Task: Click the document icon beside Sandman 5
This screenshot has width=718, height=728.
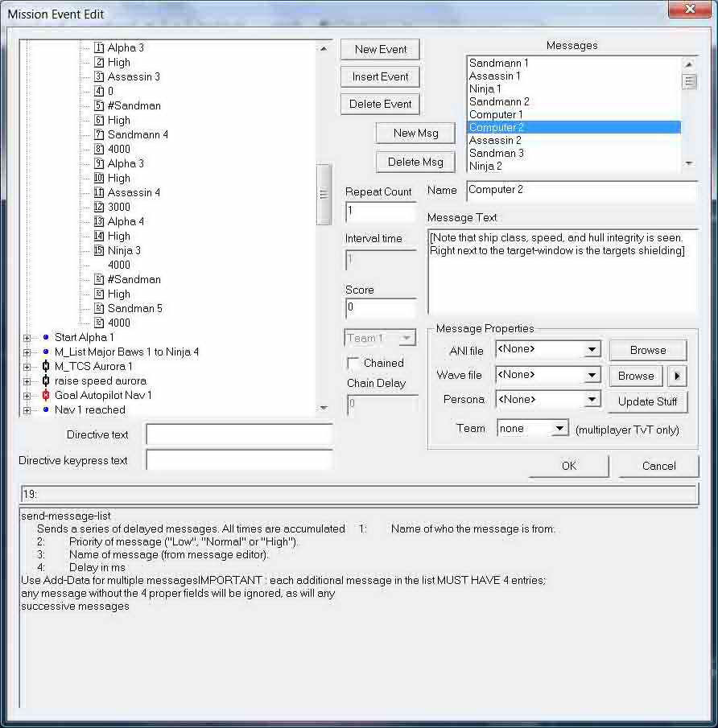Action: click(x=99, y=308)
